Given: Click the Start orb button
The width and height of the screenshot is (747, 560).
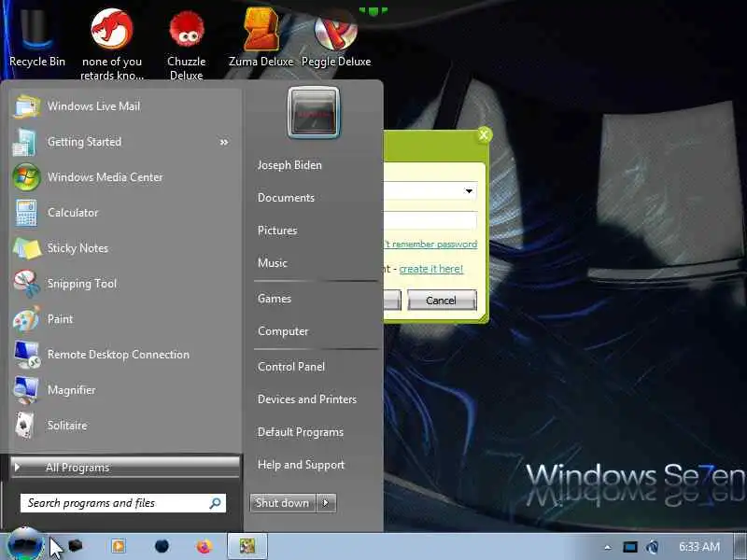Looking at the screenshot, I should pyautogui.click(x=26, y=546).
